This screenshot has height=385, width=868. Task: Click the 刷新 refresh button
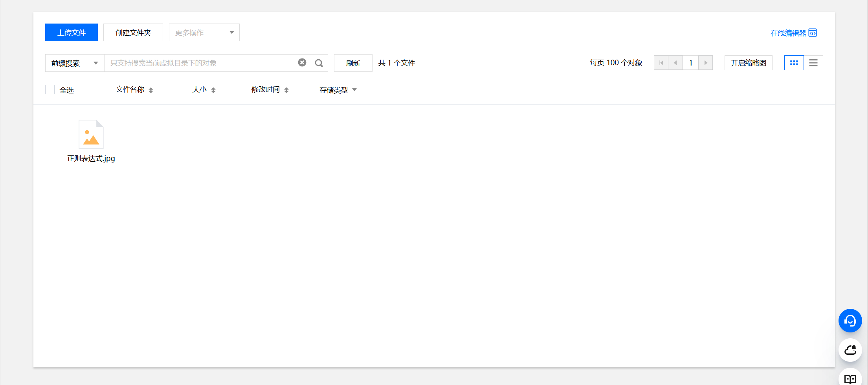[x=352, y=63]
